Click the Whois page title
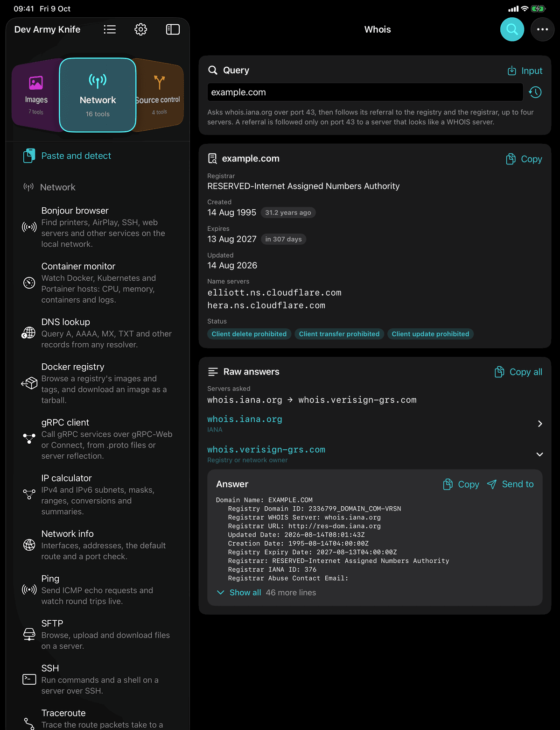 (378, 29)
